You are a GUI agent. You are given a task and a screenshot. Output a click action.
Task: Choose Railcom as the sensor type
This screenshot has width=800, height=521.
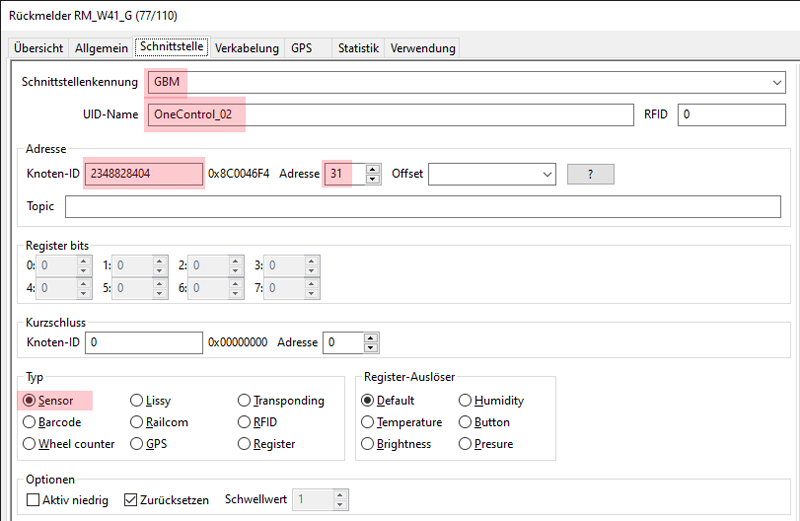137,422
